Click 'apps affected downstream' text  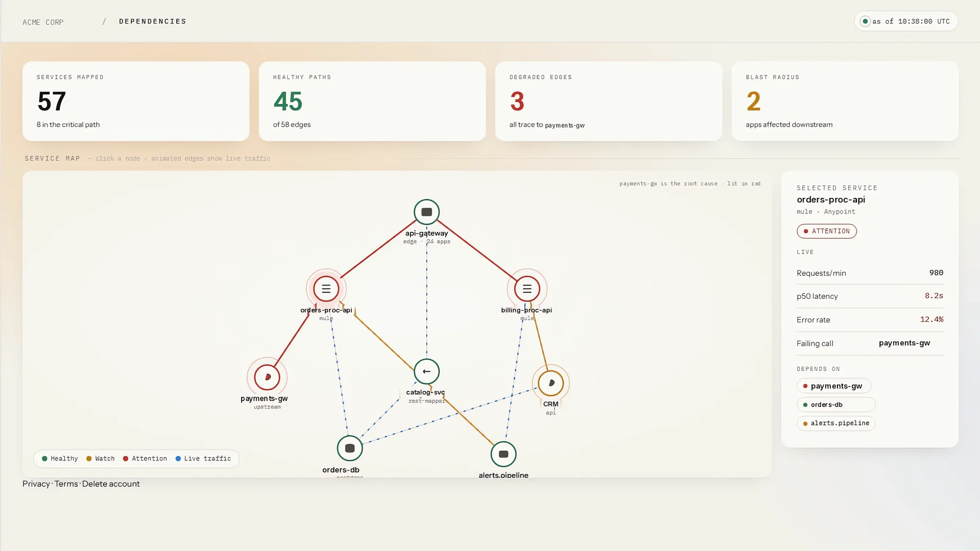[789, 125]
